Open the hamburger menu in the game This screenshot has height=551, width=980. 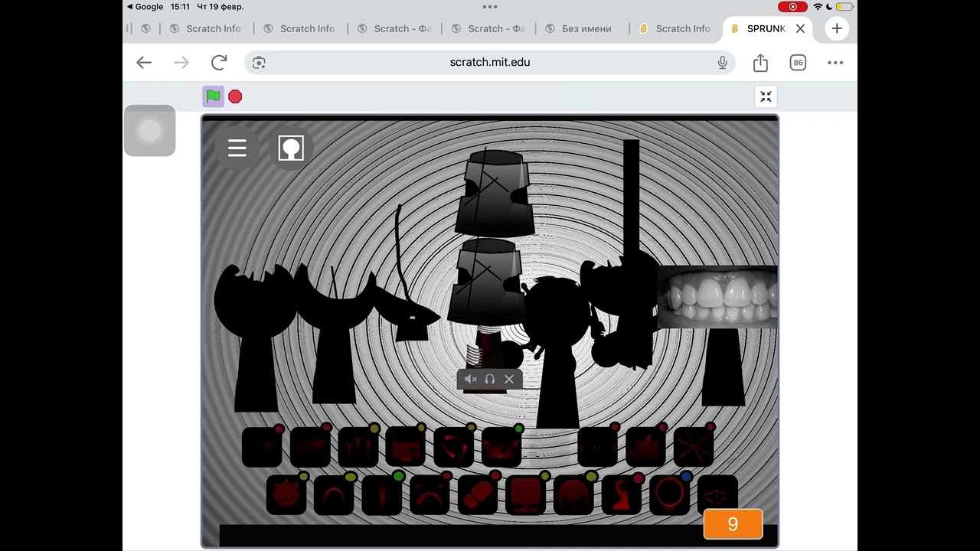point(237,148)
